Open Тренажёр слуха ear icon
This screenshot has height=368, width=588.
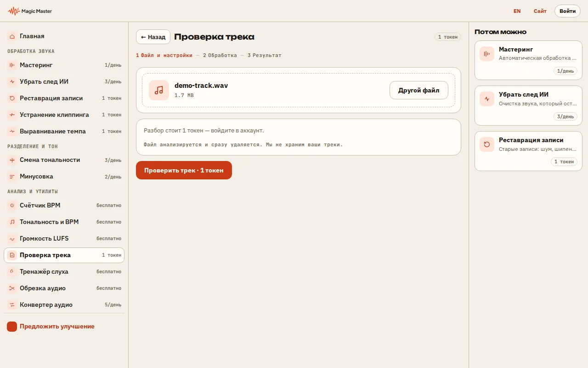click(12, 272)
